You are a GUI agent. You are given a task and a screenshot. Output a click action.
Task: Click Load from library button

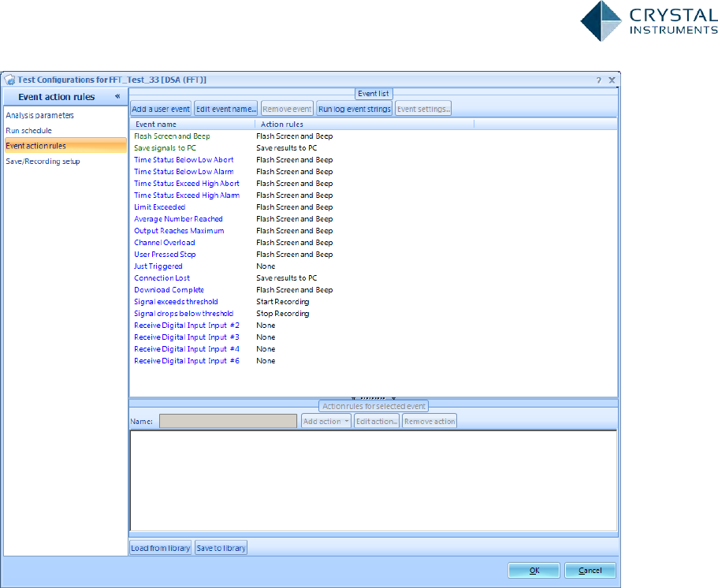160,548
